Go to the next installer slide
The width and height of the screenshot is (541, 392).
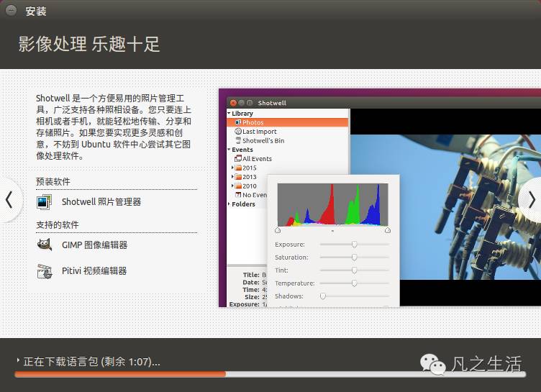pyautogui.click(x=532, y=200)
